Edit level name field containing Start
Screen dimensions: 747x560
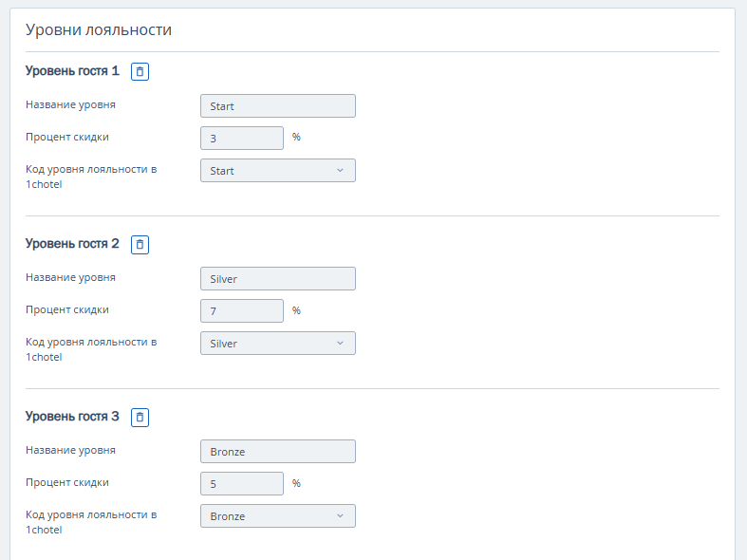click(278, 105)
